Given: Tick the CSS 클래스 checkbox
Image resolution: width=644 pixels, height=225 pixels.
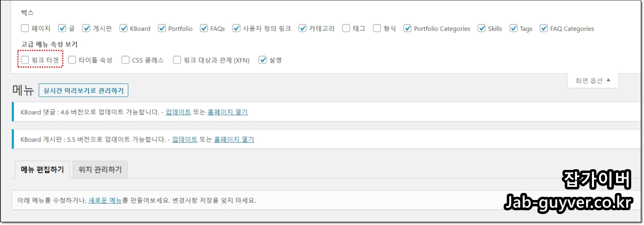Looking at the screenshot, I should point(125,60).
